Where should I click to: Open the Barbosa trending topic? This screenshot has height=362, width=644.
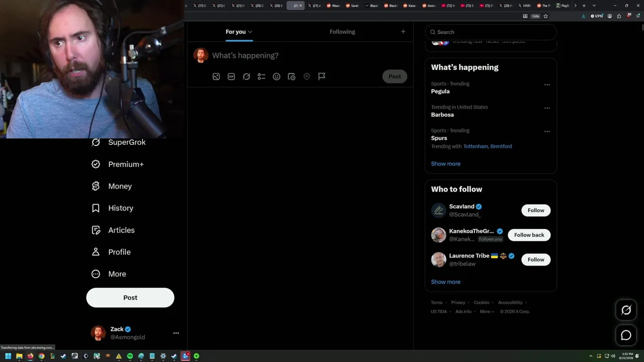point(442,115)
